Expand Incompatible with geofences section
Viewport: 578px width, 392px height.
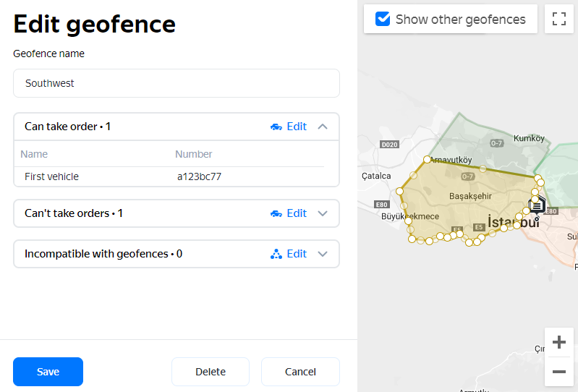pyautogui.click(x=323, y=254)
